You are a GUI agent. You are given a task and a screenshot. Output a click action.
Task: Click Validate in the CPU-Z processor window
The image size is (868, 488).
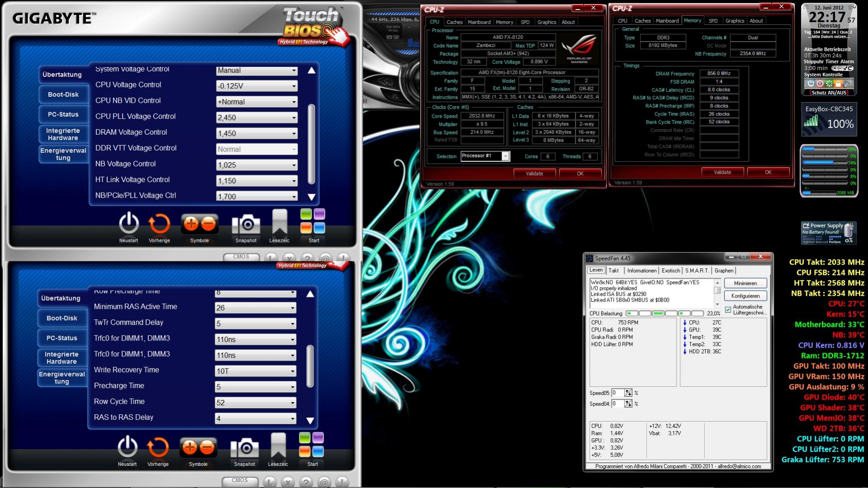pos(534,174)
